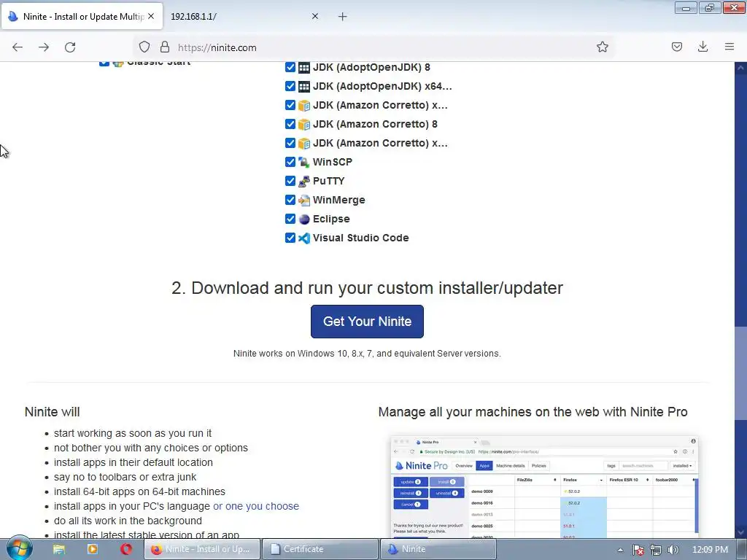Screen dimensions: 747x560
Task: Open the 'or one you choose' link
Action: (256, 506)
